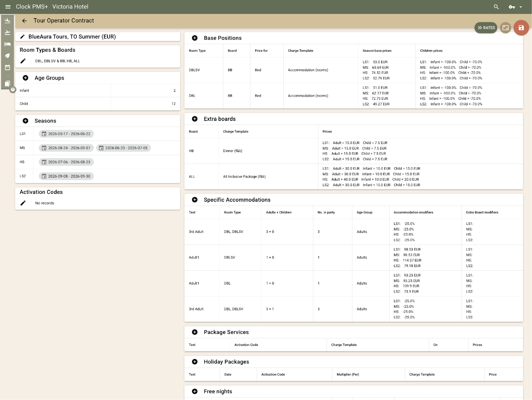Go back with the arrow icon
Viewport: 532px width, 400px height.
point(24,21)
